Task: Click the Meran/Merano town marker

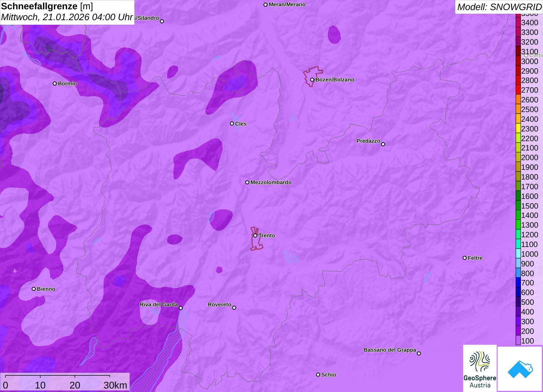Action: pyautogui.click(x=266, y=5)
